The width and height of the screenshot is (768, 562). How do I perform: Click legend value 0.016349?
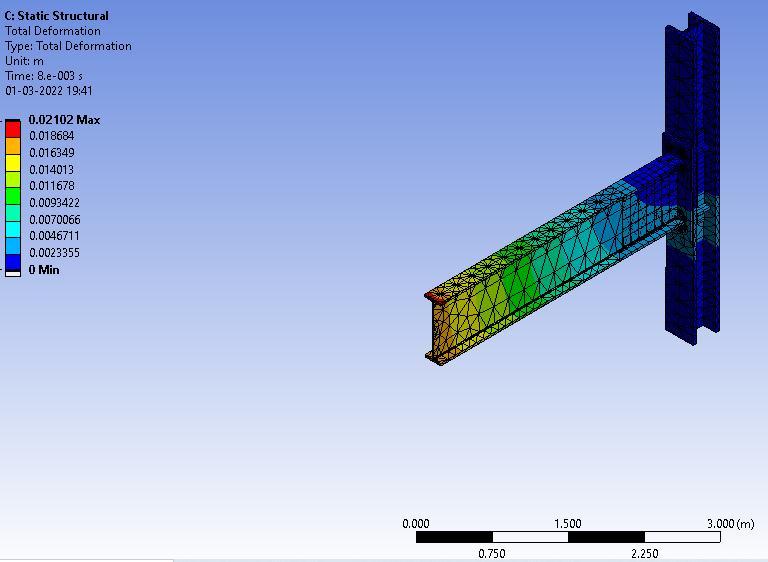tap(51, 153)
